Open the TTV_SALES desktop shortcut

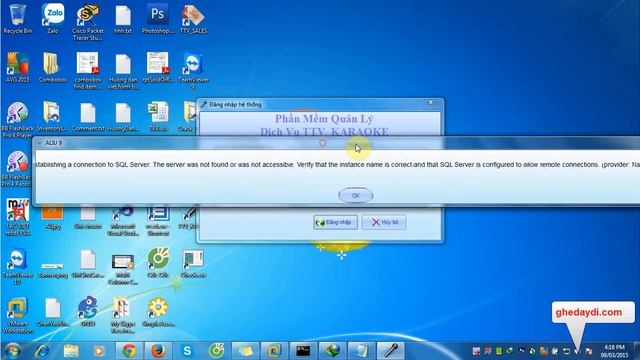[x=193, y=19]
